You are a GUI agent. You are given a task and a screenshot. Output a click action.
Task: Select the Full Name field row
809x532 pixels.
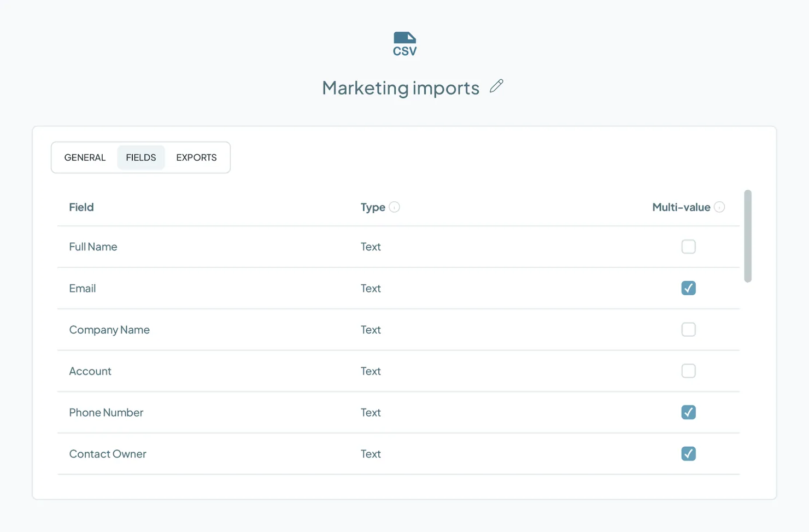click(x=398, y=247)
